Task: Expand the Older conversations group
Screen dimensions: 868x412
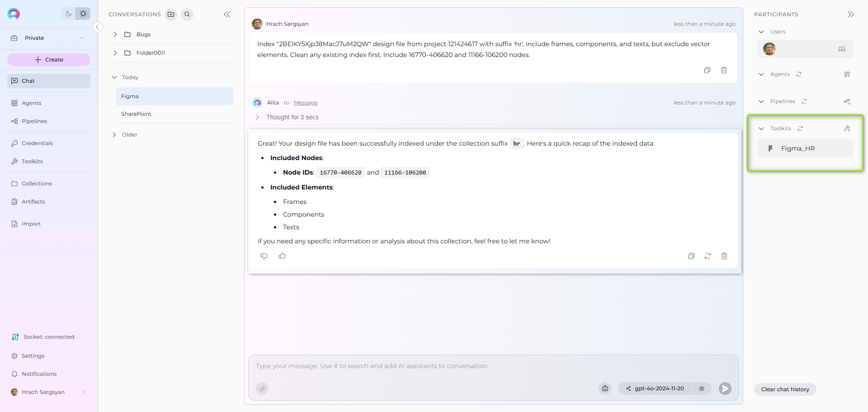Action: (x=114, y=135)
